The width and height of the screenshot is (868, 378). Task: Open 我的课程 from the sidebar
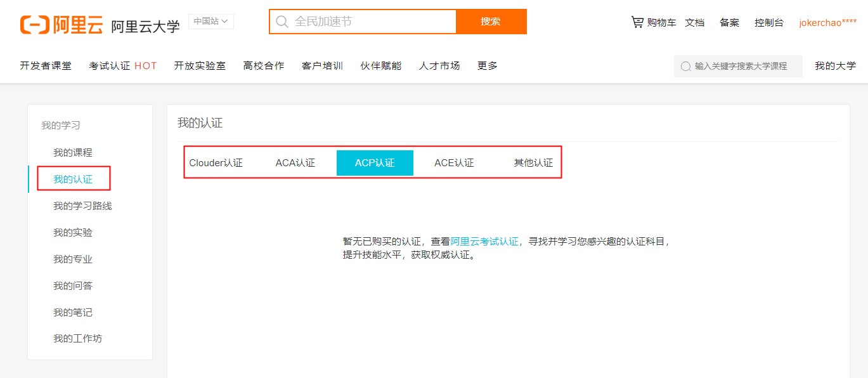(72, 152)
